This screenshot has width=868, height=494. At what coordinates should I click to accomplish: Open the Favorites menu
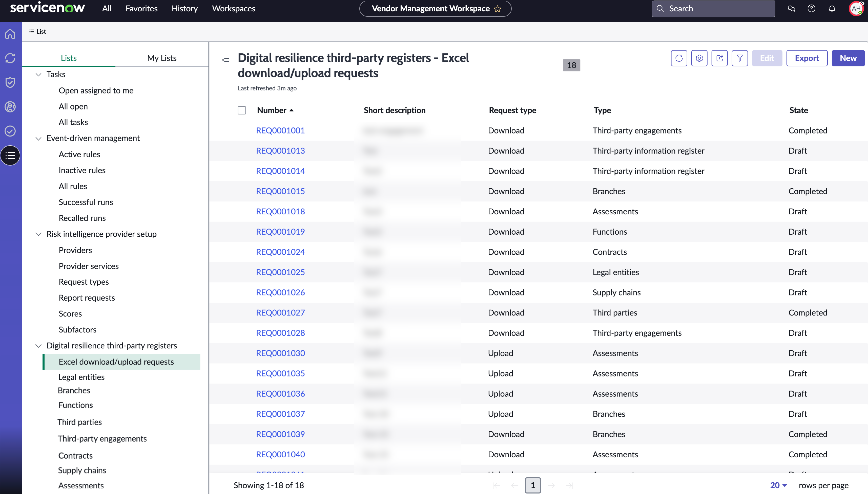point(141,9)
